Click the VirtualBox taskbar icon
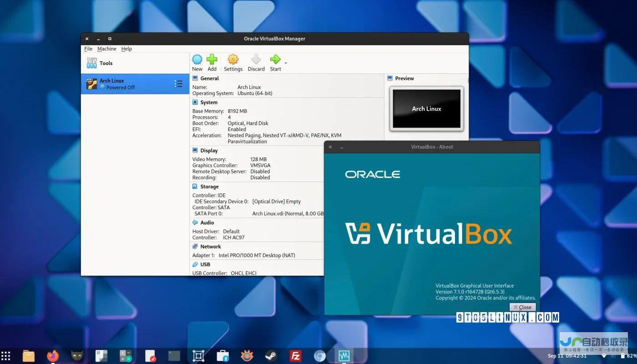This screenshot has height=364, width=637. click(x=344, y=356)
